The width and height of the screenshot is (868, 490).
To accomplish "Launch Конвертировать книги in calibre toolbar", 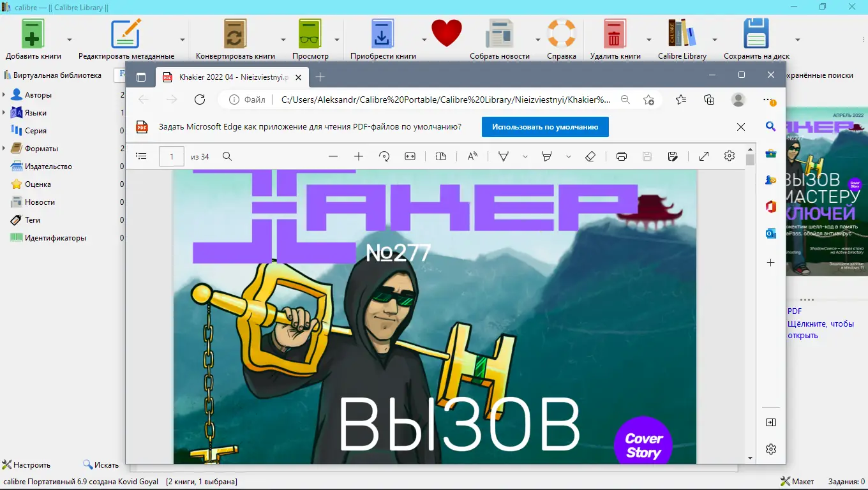I will pos(235,33).
